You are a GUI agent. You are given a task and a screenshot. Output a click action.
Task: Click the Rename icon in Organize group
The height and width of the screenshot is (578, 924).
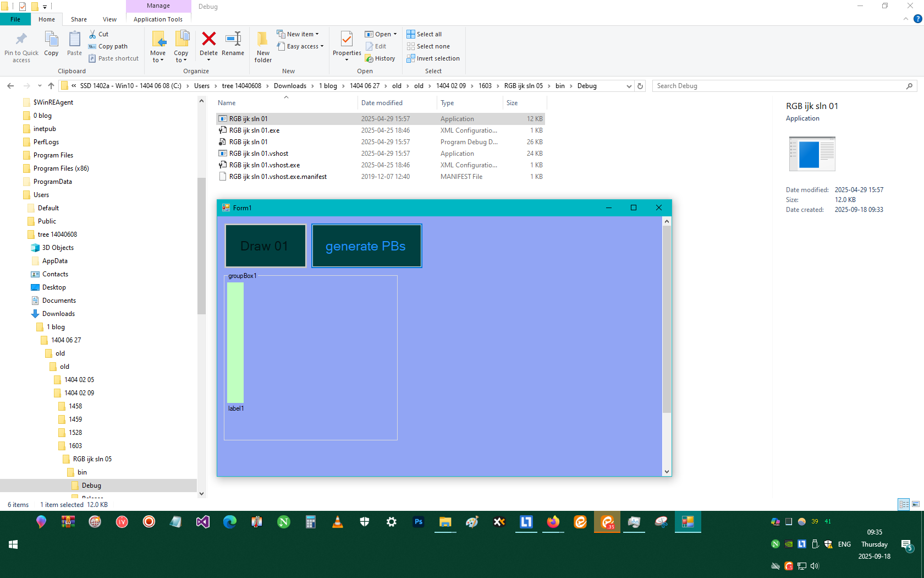click(x=233, y=40)
